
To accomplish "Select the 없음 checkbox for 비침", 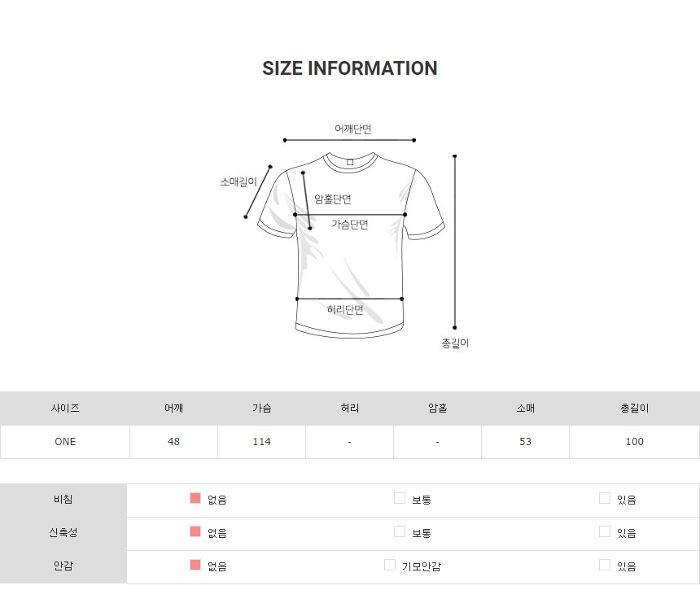I will 195,498.
